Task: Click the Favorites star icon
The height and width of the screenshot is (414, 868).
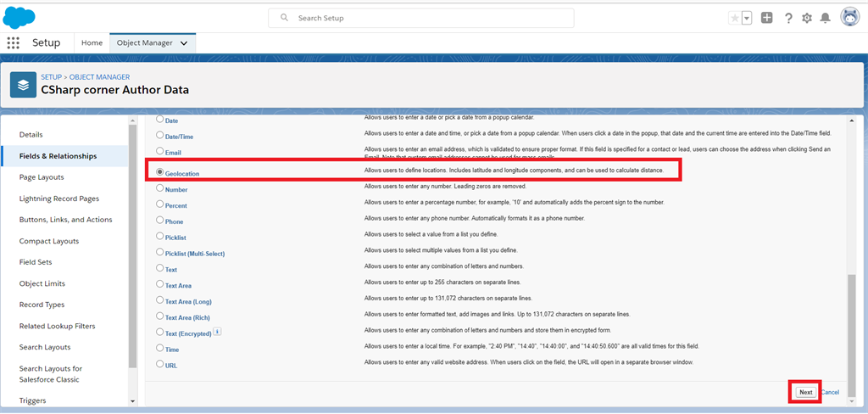Action: coord(735,19)
